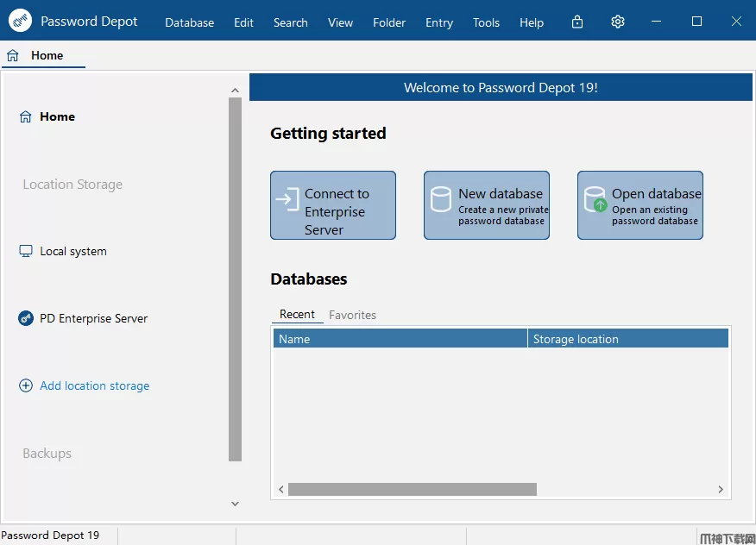The image size is (756, 545).
Task: Click the PD Enterprise Server key icon
Action: (x=26, y=318)
